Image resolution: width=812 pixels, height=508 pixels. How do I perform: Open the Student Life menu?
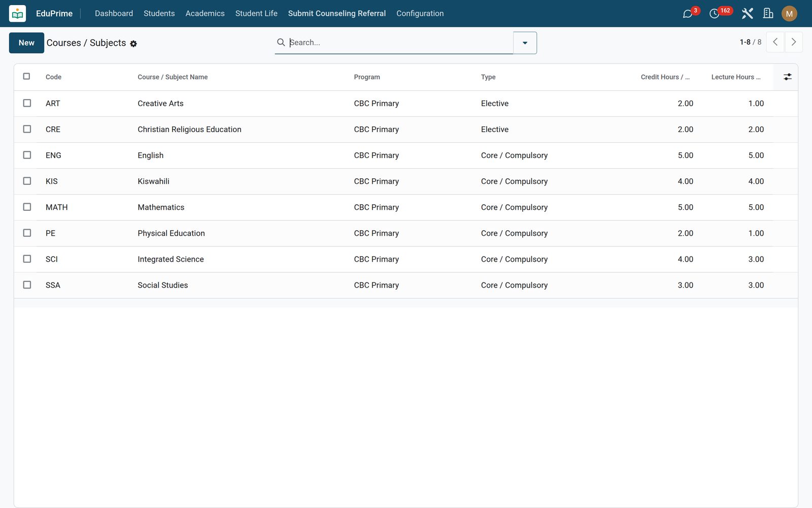(x=256, y=14)
